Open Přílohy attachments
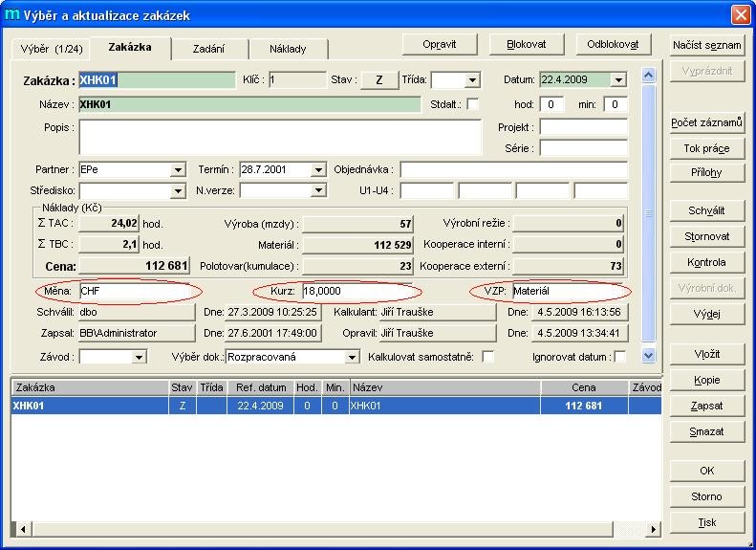 pos(707,173)
